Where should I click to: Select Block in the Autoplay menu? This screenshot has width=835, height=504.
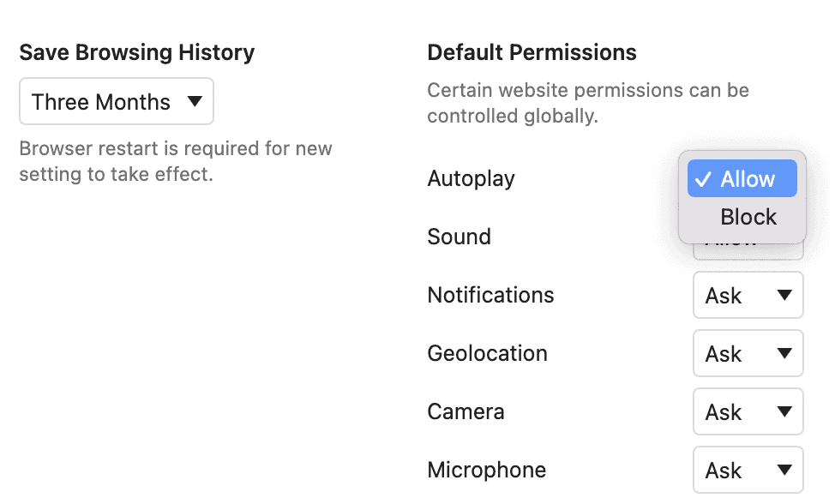click(x=748, y=217)
